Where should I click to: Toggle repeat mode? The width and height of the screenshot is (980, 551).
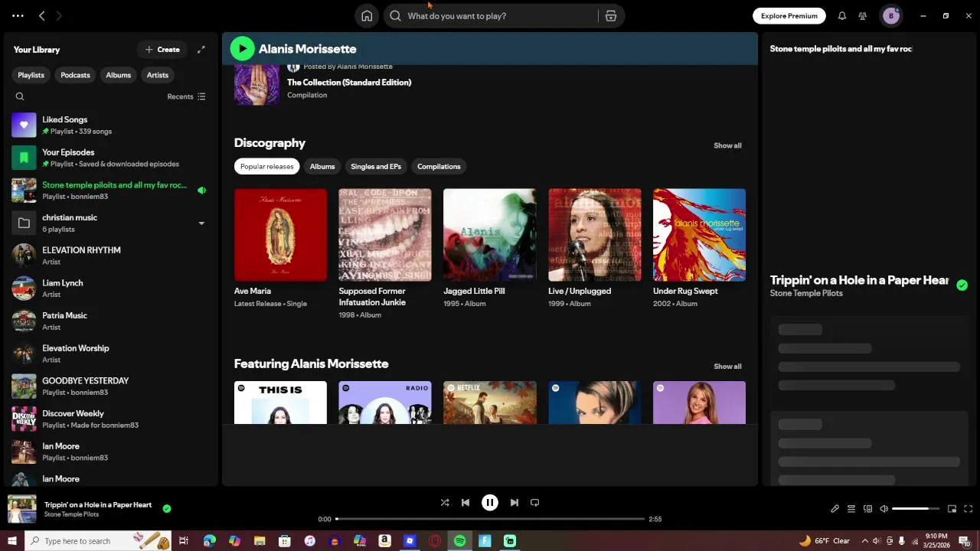(535, 503)
